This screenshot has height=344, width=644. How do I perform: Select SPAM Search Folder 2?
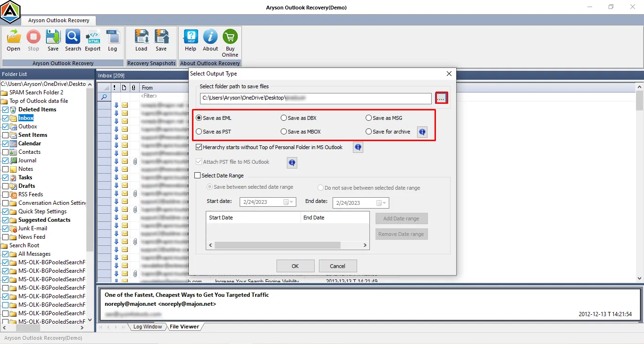(x=36, y=92)
